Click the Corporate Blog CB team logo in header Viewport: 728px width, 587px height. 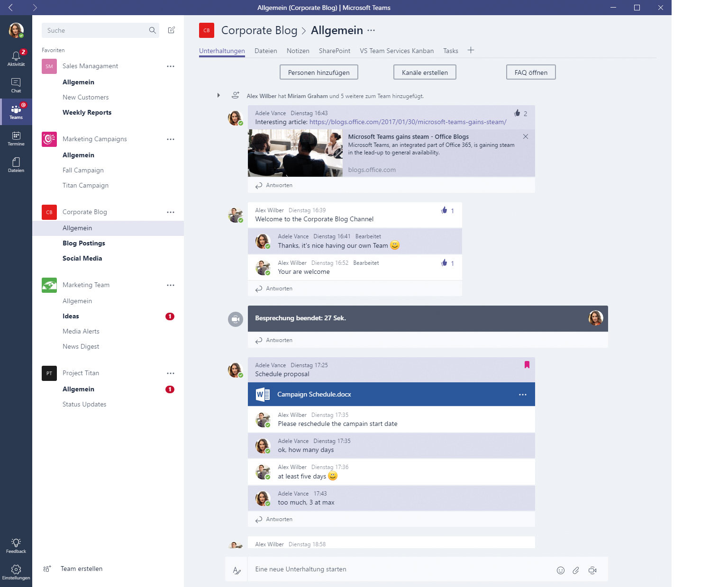[x=207, y=30]
